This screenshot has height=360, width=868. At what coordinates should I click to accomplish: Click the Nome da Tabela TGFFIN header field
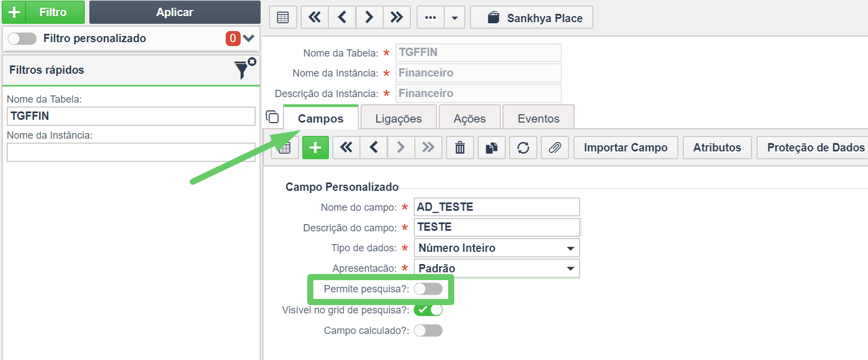pyautogui.click(x=478, y=53)
